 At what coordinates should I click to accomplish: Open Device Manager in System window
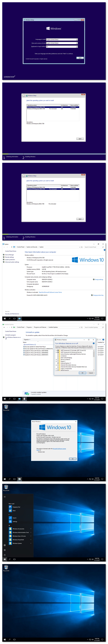9,255
